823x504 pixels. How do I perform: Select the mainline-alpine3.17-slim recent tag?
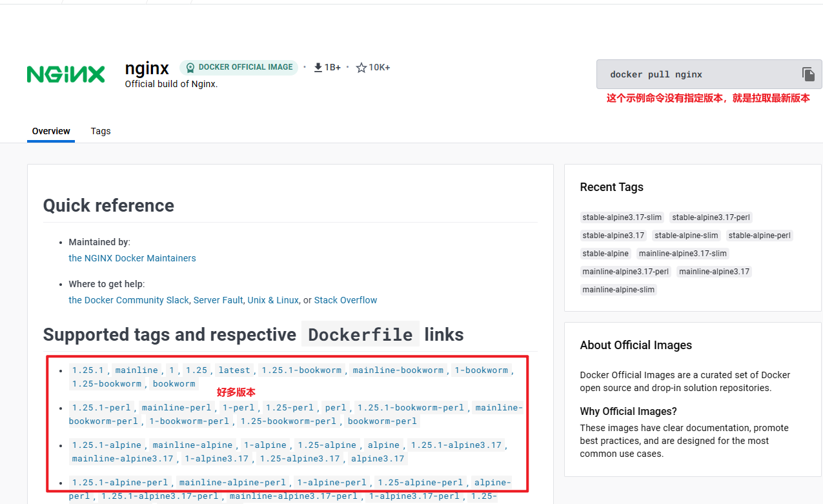click(x=683, y=254)
